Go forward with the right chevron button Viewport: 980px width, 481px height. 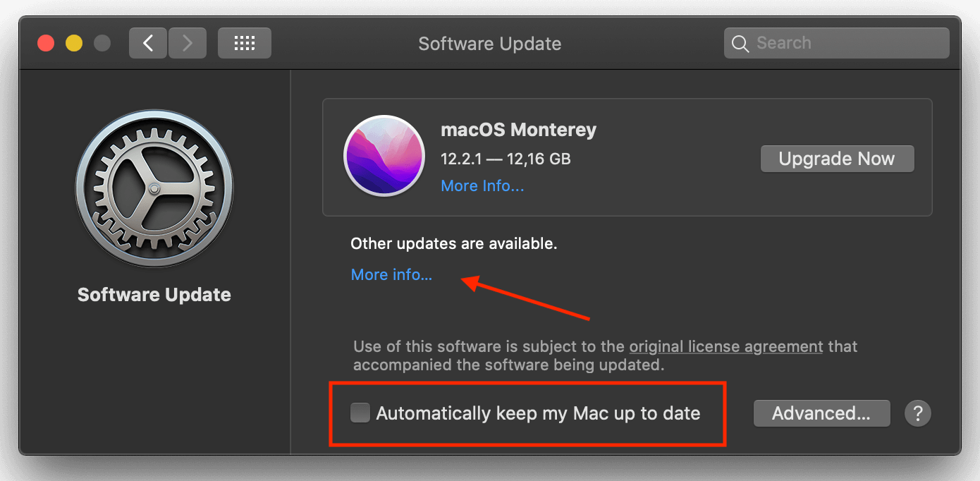(187, 44)
